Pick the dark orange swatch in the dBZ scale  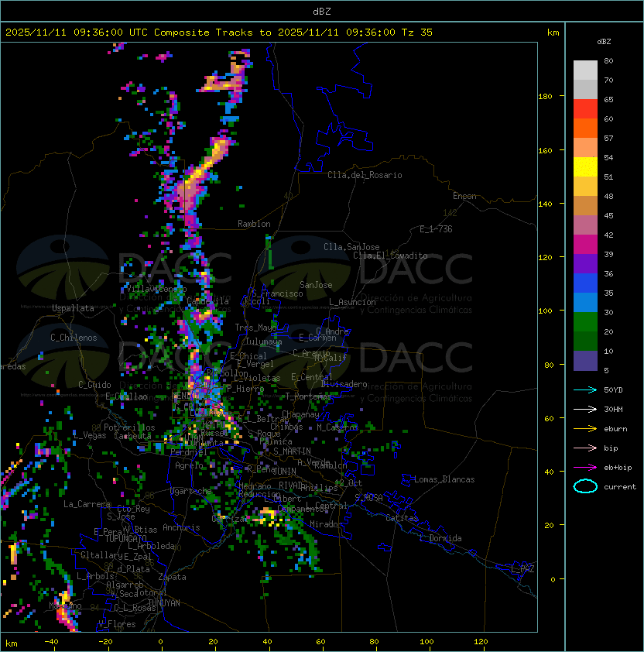coord(585,129)
